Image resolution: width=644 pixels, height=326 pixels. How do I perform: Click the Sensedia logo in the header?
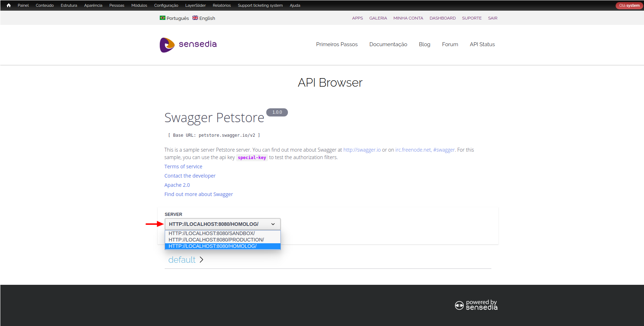coord(188,44)
